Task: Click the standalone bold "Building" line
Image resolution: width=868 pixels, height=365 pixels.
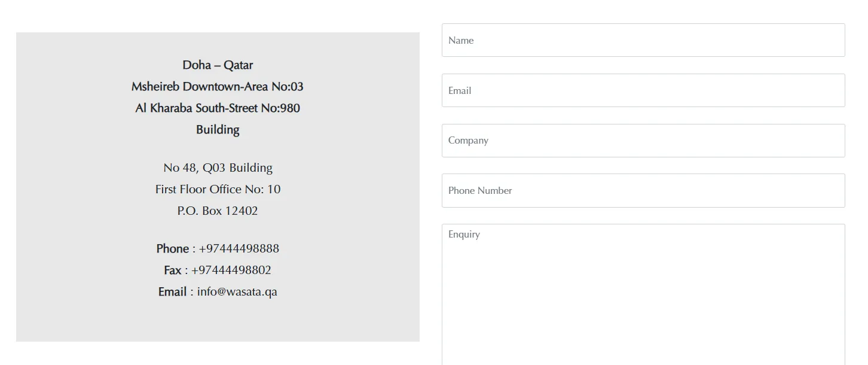Action: (x=218, y=130)
